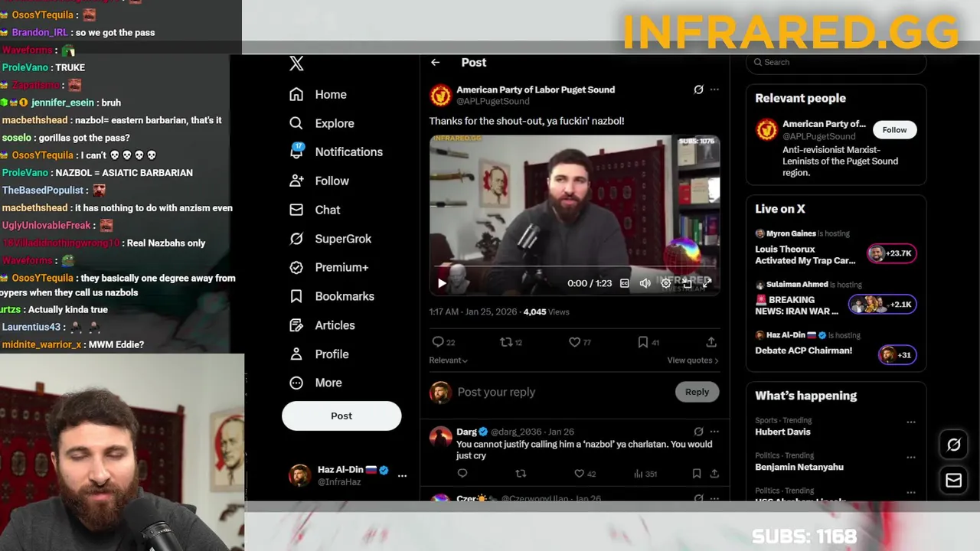The width and height of the screenshot is (980, 551).
Task: Open SuperGrok from the sidebar
Action: point(330,239)
